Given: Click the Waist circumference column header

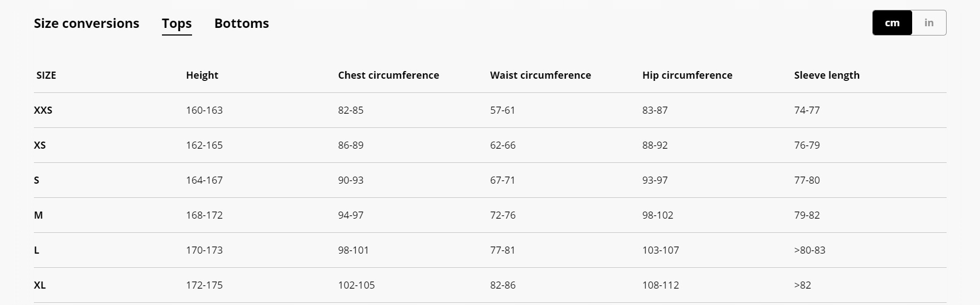Looking at the screenshot, I should [x=541, y=75].
